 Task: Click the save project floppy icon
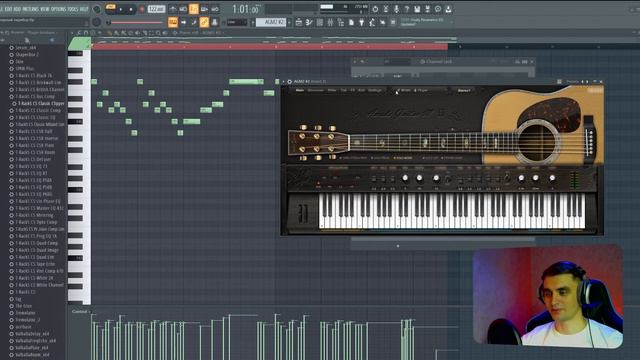(417, 9)
